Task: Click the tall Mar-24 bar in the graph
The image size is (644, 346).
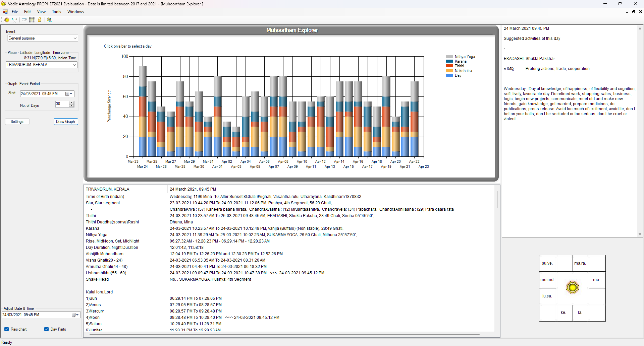Action: [x=143, y=112]
